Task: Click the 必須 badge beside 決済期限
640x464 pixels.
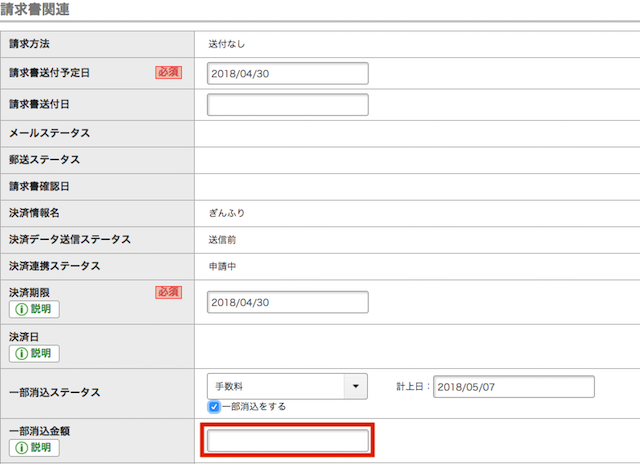Action: [x=168, y=292]
